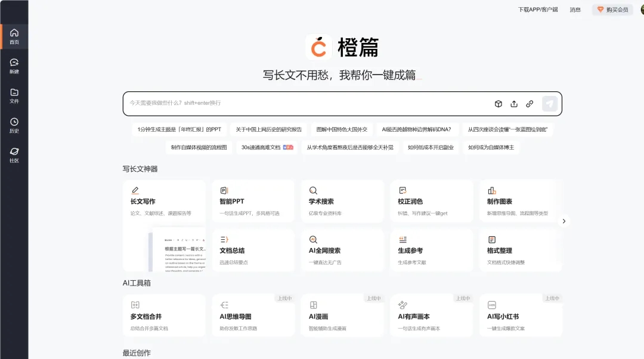The width and height of the screenshot is (644, 359).
Task: Click the upload file icon in input box
Action: [x=514, y=104]
